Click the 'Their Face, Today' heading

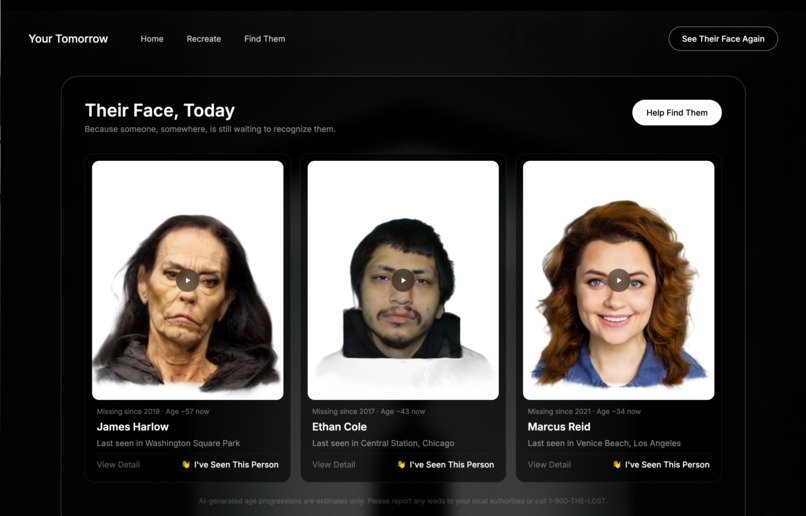pos(160,110)
